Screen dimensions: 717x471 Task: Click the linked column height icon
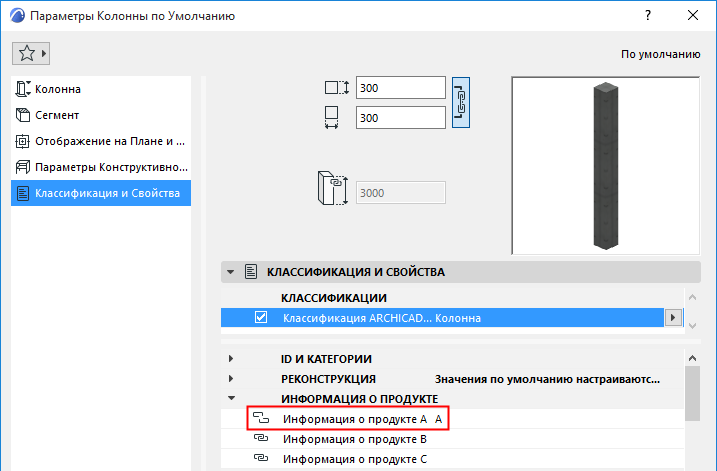pos(332,188)
